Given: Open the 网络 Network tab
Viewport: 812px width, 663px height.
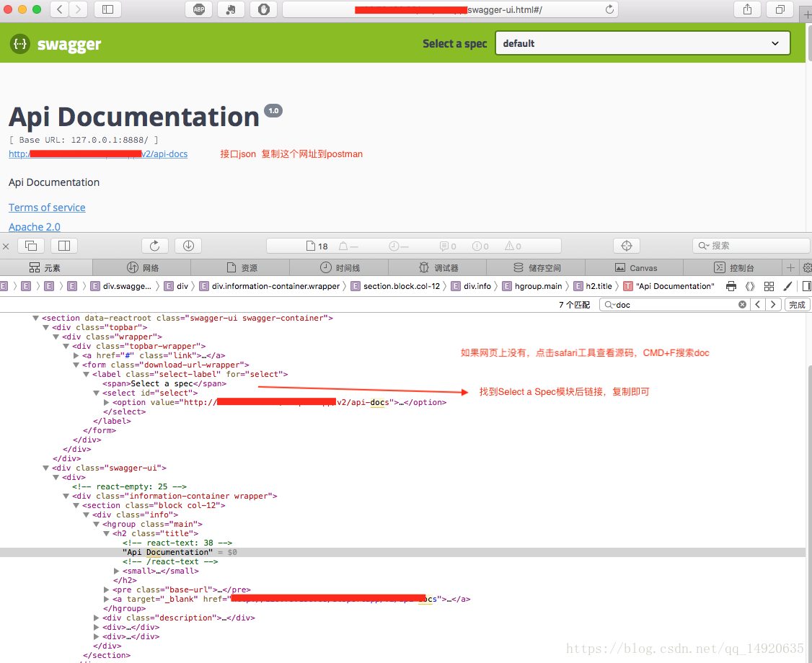Looking at the screenshot, I should 142,267.
